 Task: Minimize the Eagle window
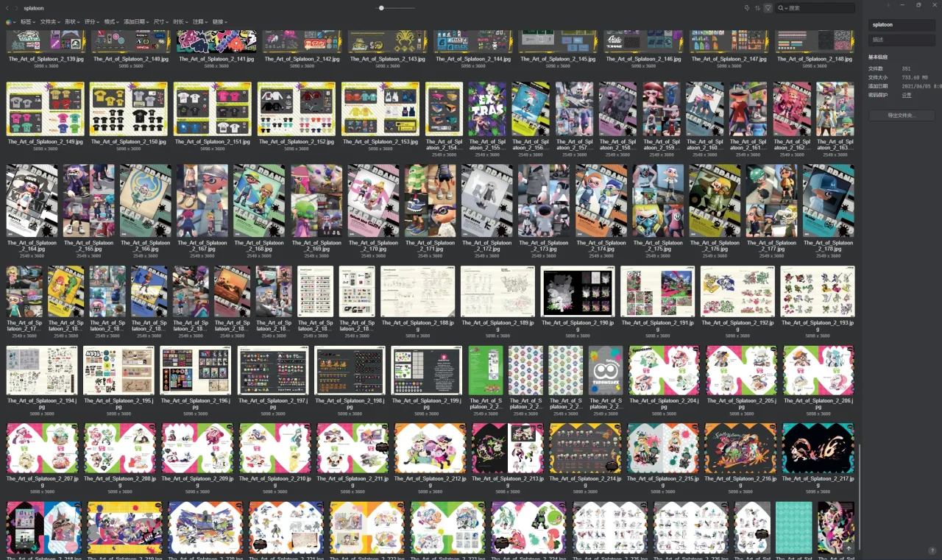click(x=903, y=5)
